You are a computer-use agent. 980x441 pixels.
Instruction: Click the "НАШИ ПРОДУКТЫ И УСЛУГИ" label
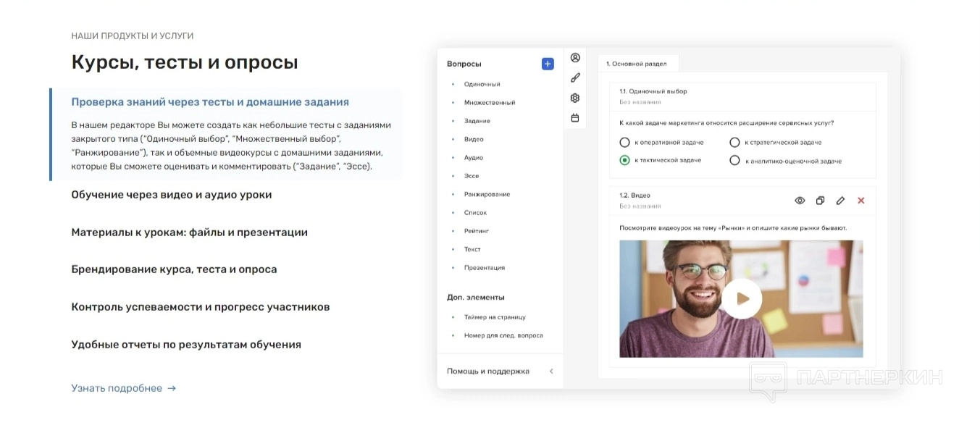(x=133, y=36)
